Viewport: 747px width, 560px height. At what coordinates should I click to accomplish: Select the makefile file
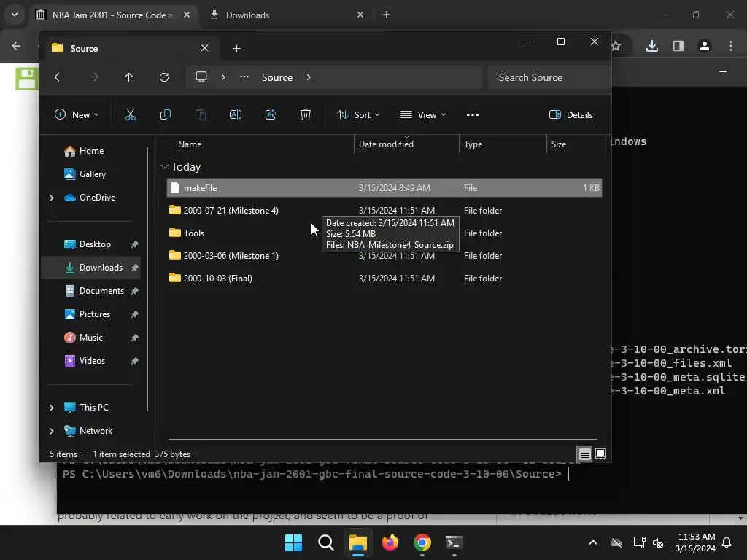(384, 187)
